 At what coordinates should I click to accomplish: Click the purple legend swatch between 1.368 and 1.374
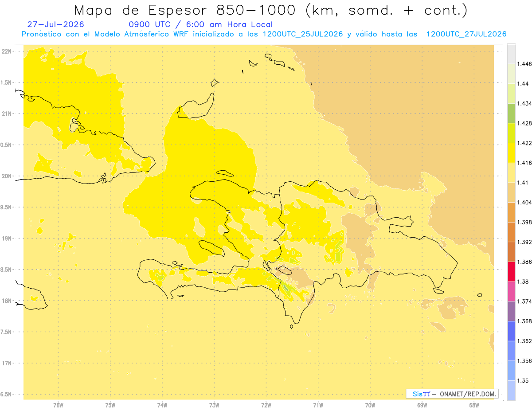click(x=511, y=311)
